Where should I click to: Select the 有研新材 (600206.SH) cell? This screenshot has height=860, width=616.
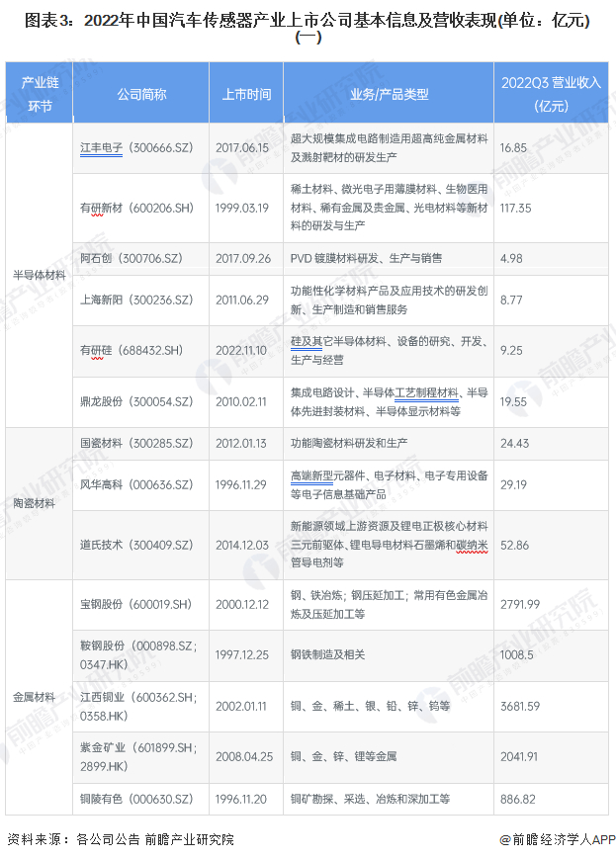click(141, 209)
